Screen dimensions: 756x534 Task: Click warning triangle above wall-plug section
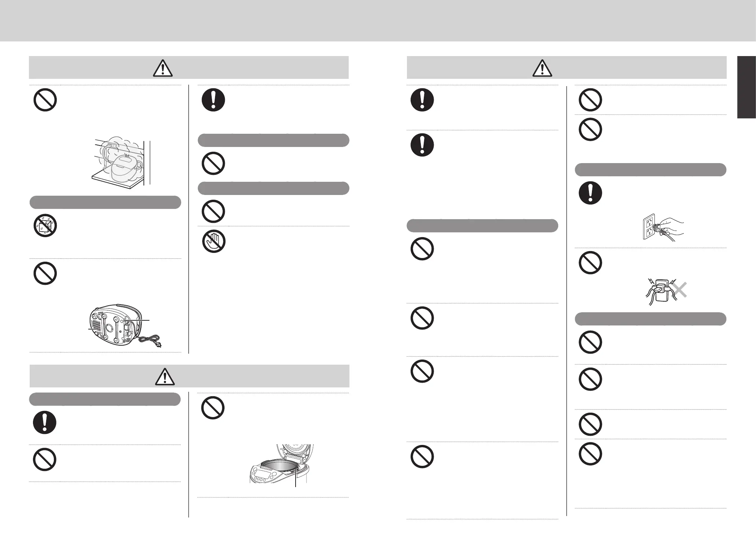(542, 68)
